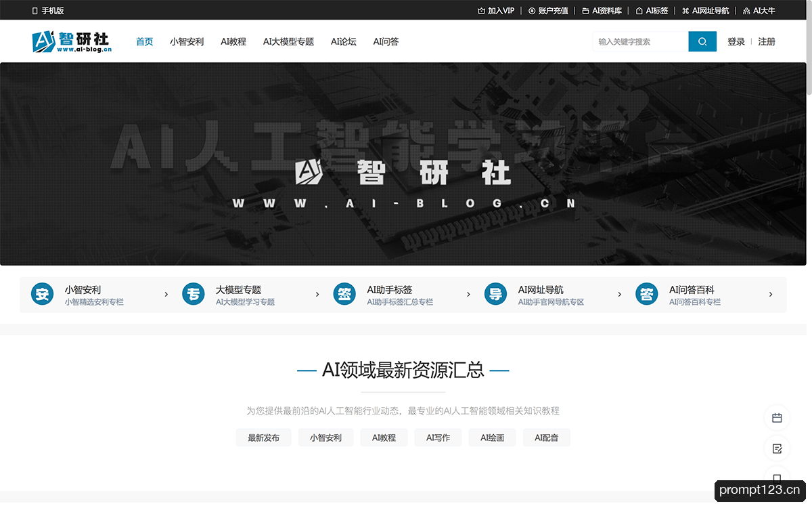
Task: Open 加入VIP link in top bar
Action: pos(496,11)
